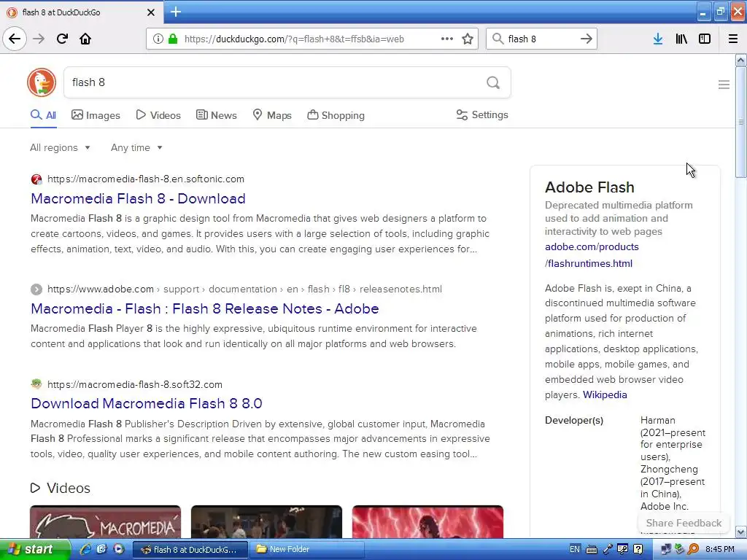Launch media player from quick launch
Screen dimensions: 747x560
[x=119, y=549]
